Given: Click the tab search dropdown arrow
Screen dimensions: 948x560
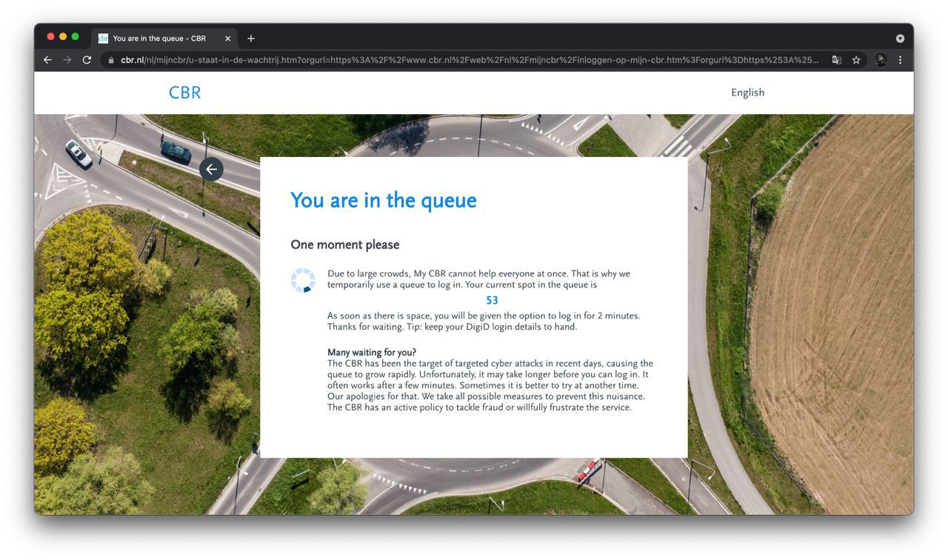Looking at the screenshot, I should [x=900, y=39].
